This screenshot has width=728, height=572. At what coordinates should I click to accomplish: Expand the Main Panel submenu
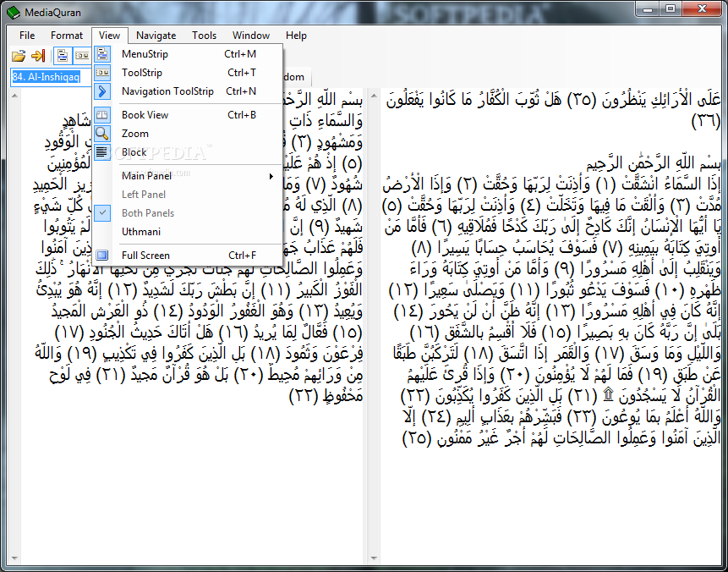tap(189, 176)
